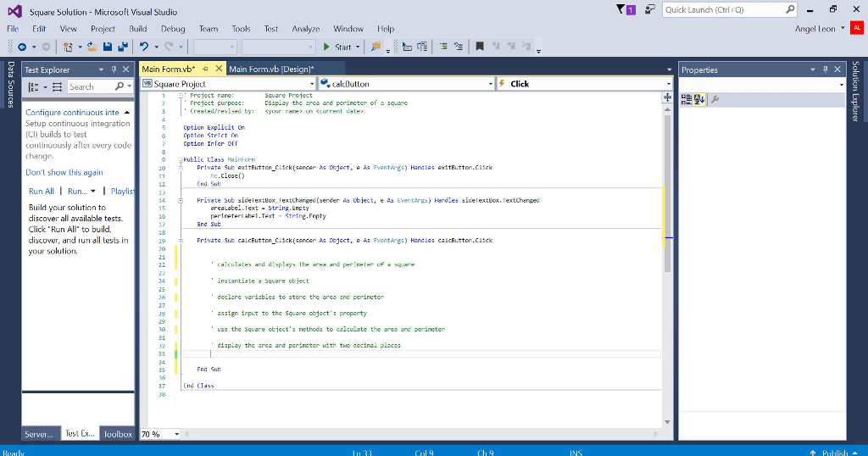Click the Publish status bar button
868x456 pixels.
click(835, 452)
